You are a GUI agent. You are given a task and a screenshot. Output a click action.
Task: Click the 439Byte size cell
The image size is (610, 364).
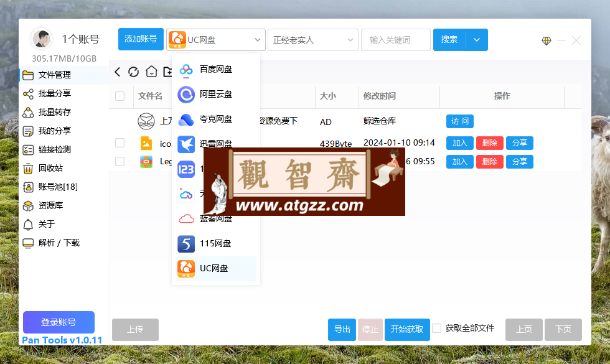[x=335, y=144]
